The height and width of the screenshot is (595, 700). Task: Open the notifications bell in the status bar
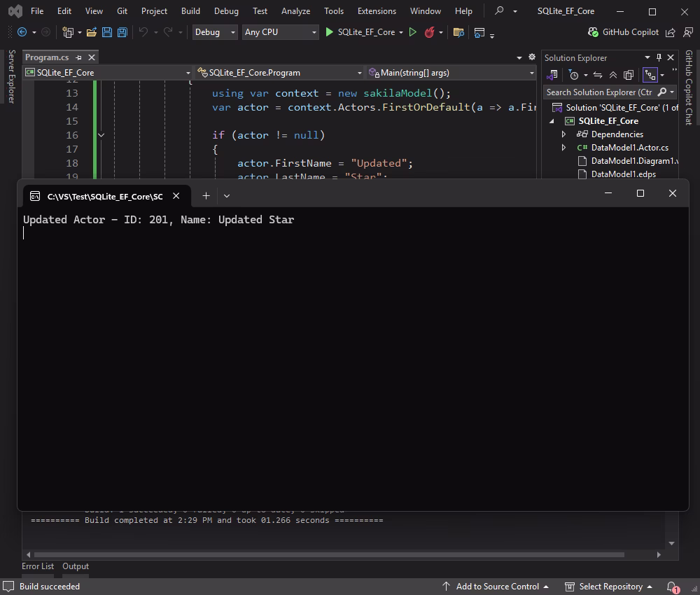tap(670, 586)
